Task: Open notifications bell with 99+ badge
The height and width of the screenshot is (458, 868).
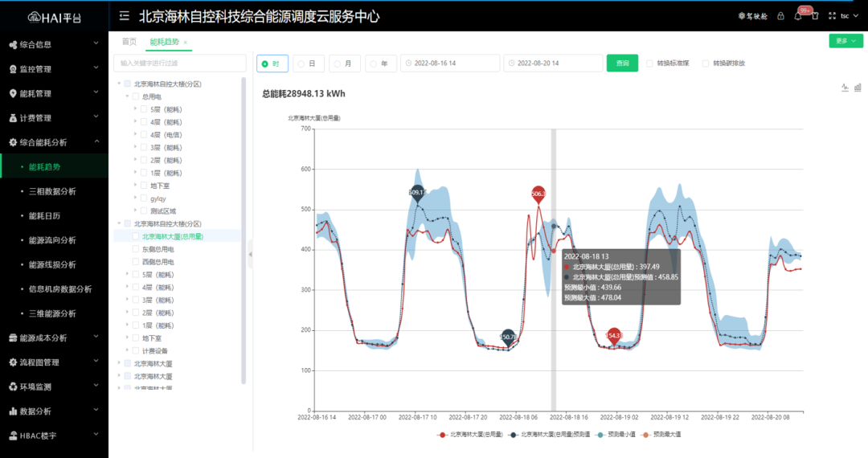Action: (798, 16)
